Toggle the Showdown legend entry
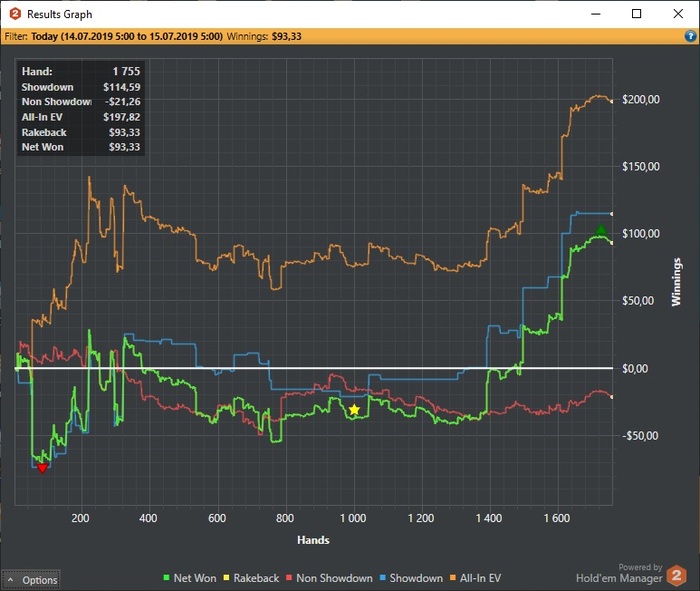 [411, 578]
